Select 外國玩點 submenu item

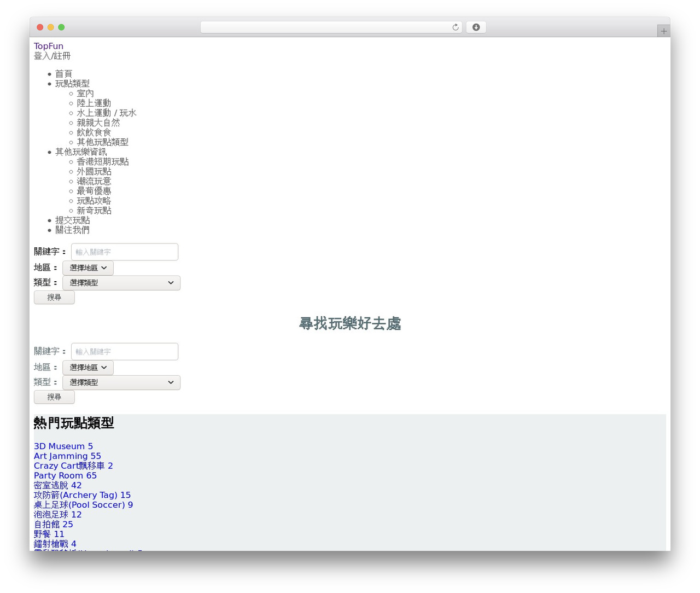pyautogui.click(x=94, y=172)
